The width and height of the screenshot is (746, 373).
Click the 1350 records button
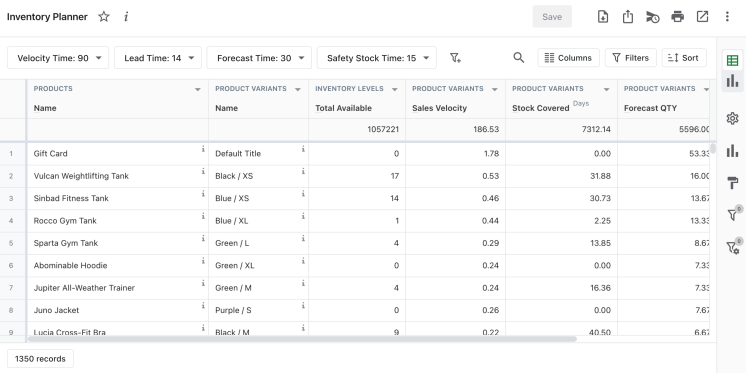(40, 359)
